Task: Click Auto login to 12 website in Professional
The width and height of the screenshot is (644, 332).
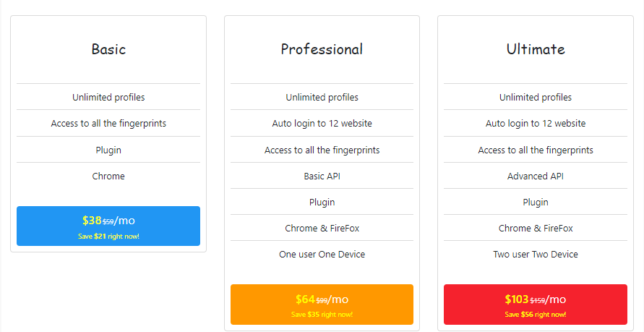Action: [x=322, y=123]
